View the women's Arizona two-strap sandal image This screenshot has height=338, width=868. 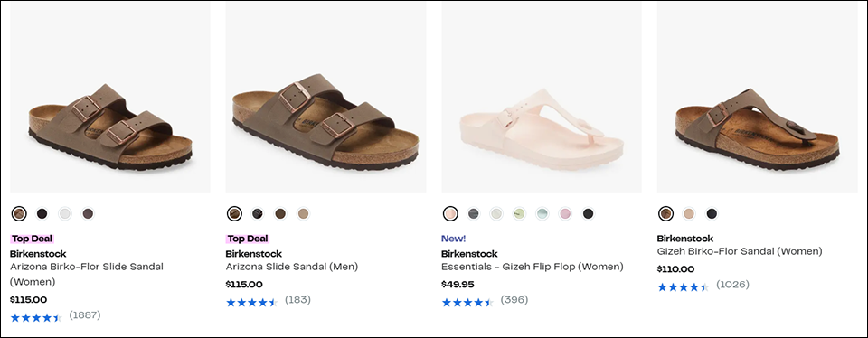click(110, 98)
